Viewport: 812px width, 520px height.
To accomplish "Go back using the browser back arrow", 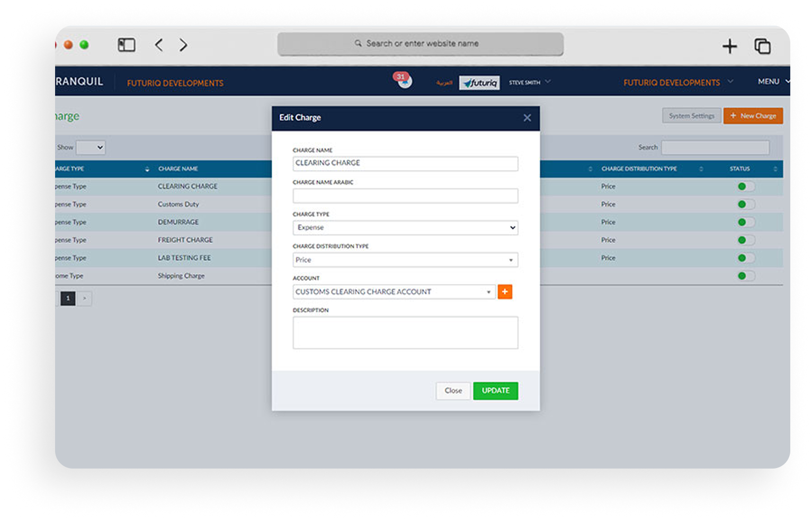I will click(x=159, y=45).
